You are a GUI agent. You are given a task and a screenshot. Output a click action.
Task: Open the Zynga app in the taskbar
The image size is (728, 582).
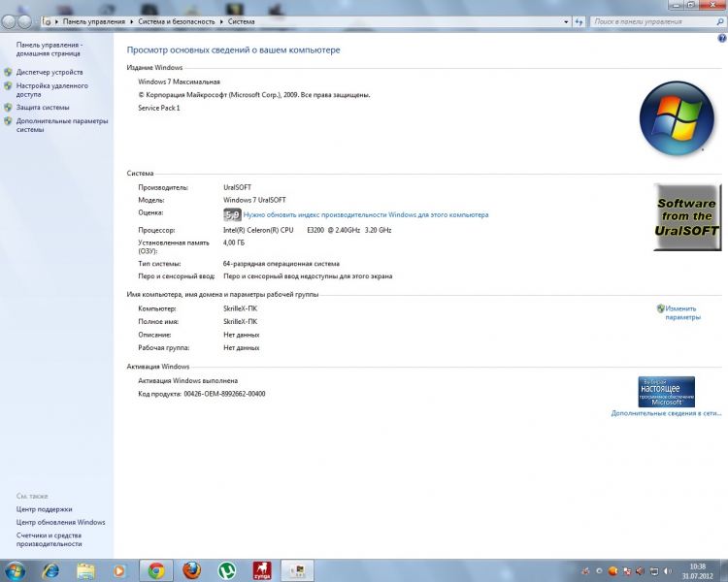pyautogui.click(x=261, y=570)
